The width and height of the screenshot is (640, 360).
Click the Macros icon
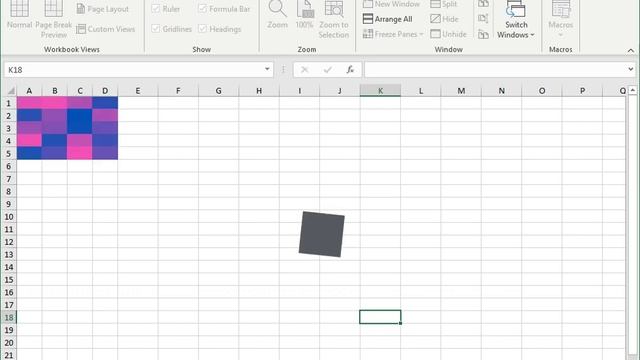point(561,9)
